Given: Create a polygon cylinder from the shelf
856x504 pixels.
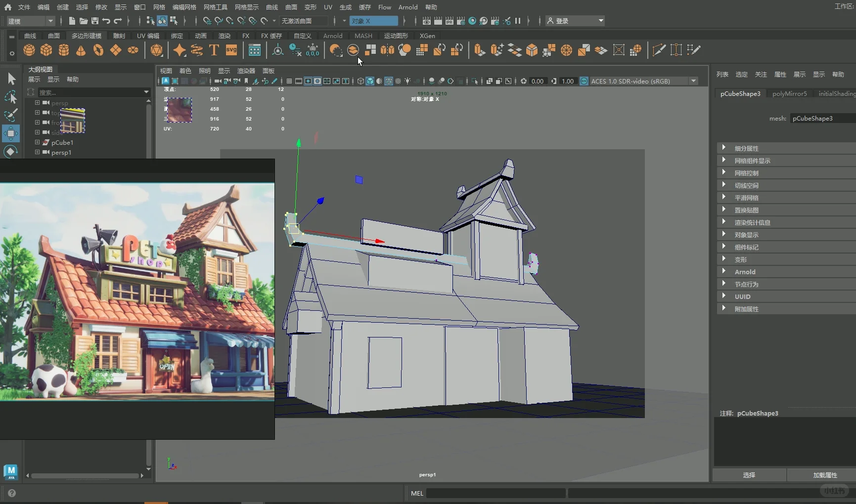Looking at the screenshot, I should [64, 50].
